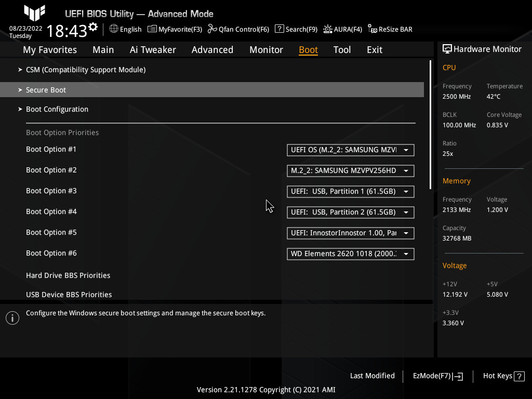Click the ReSize BAR icon

(390, 29)
